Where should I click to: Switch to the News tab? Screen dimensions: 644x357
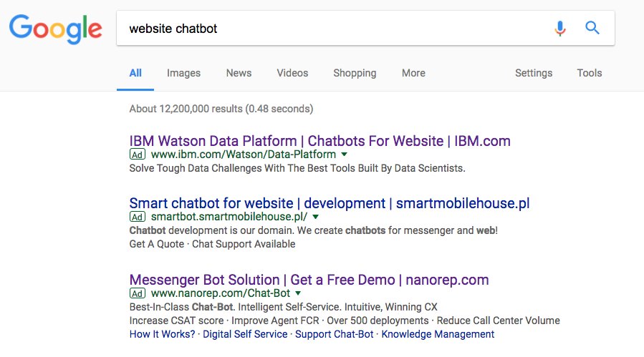[x=239, y=73]
